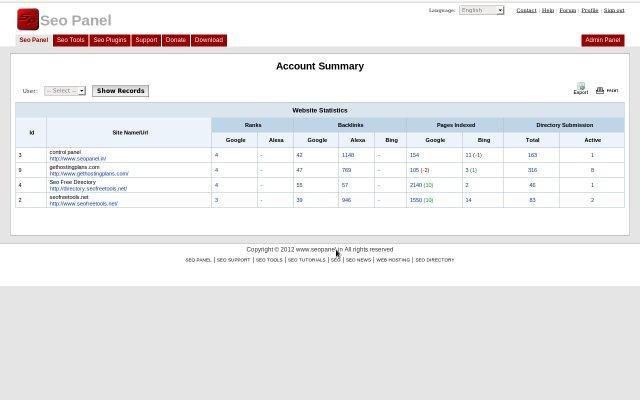Click the Website Statistics table heading
Screen dimensions: 640x400
point(320,111)
